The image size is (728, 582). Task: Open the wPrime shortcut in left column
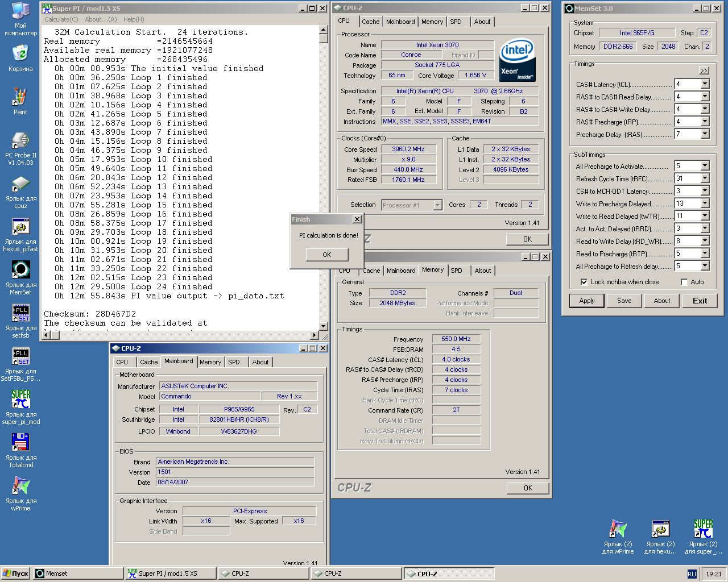[20, 494]
